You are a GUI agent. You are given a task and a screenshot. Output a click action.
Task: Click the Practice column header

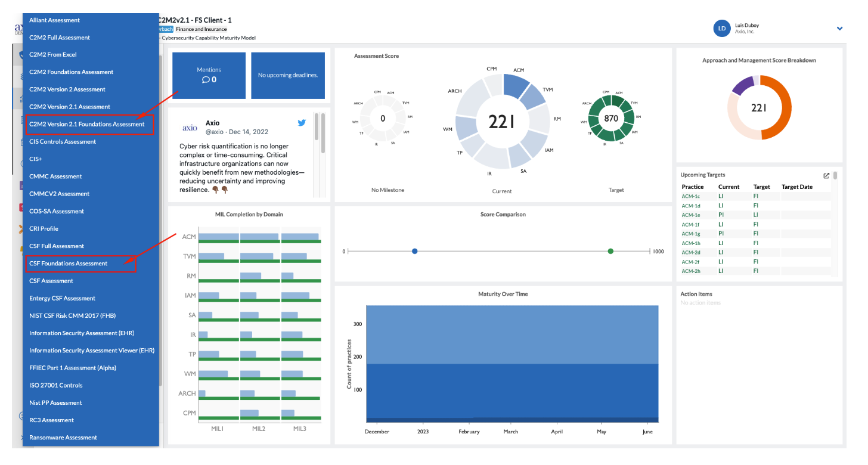coord(693,187)
